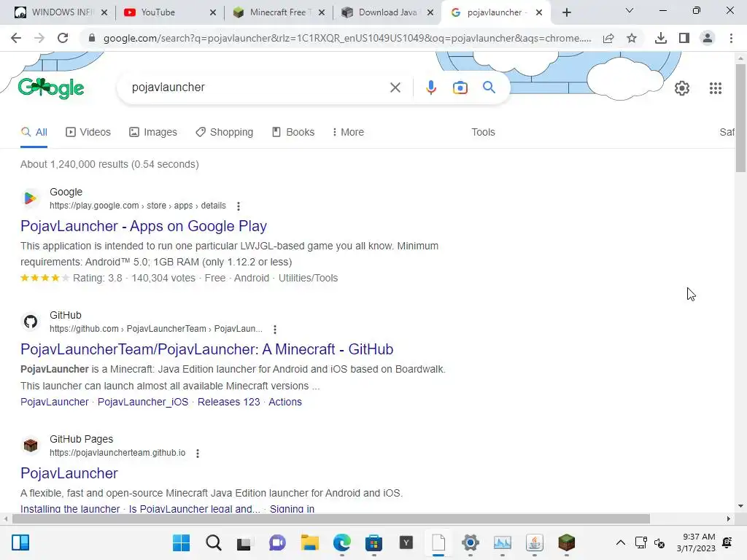Open PojavLauncherTeam/PojavLauncher GitHub result

pos(206,349)
